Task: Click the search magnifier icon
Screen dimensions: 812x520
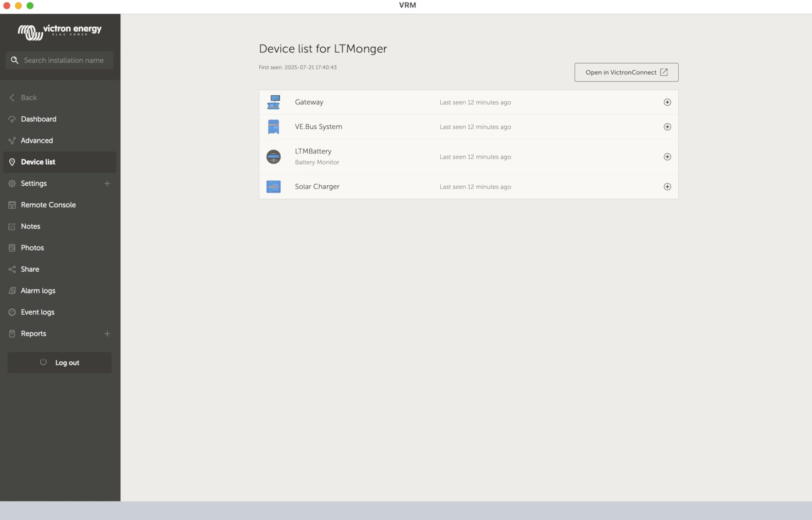Action: pos(15,60)
